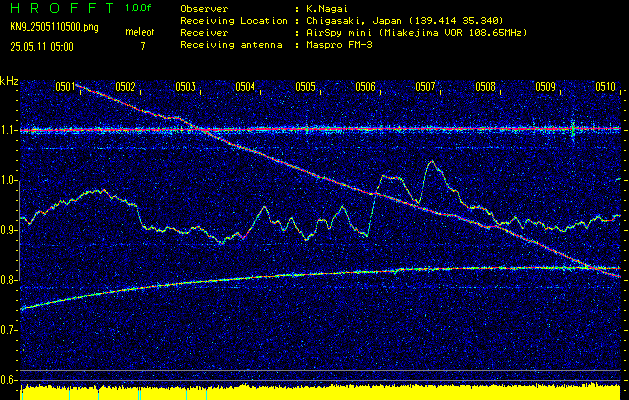Click the 0505 time marker
Viewport: 629px width, 400px height.
tap(305, 86)
